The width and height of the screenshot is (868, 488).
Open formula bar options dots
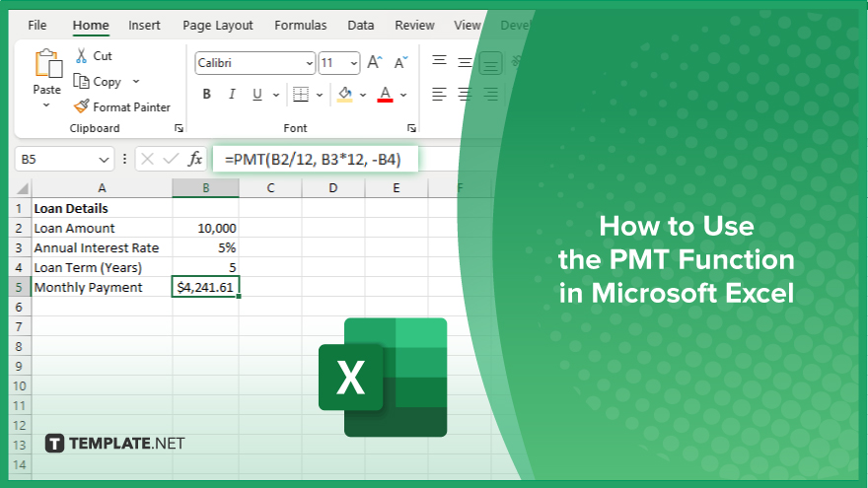[124, 160]
